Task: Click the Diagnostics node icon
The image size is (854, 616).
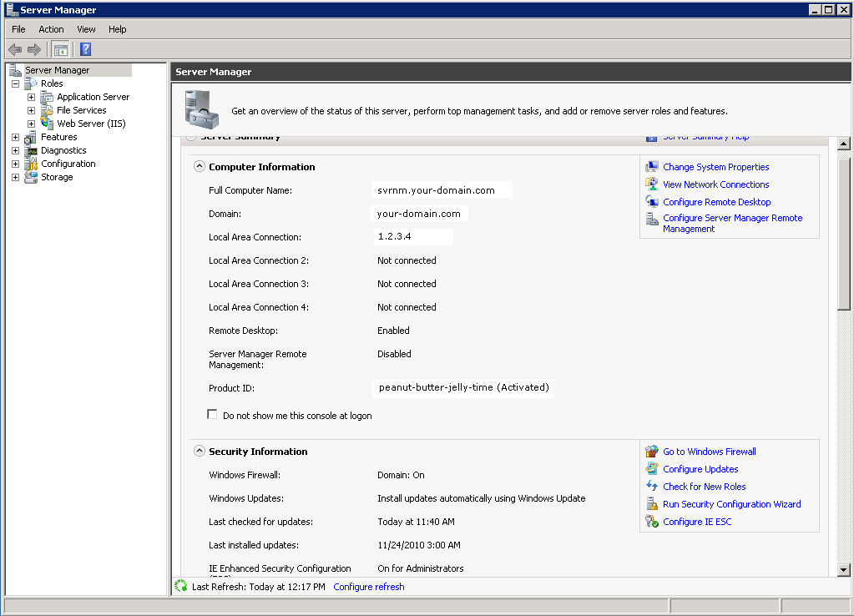Action: coord(31,150)
